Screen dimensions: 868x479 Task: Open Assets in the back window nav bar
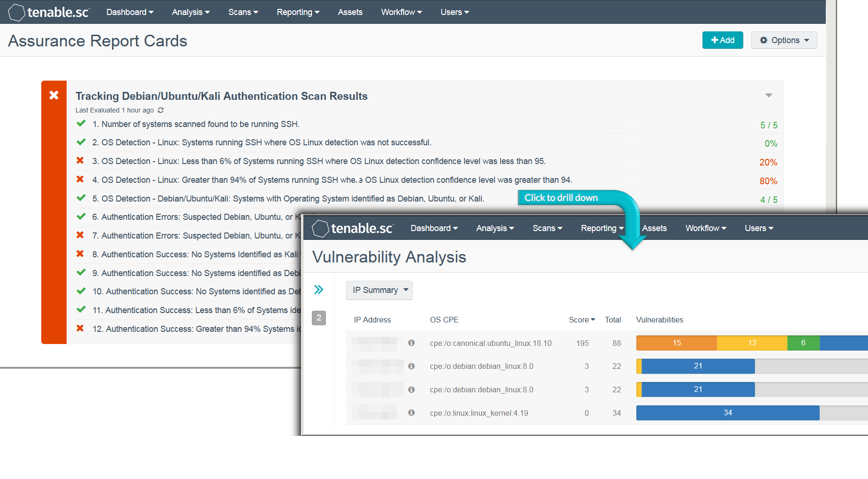tap(350, 12)
